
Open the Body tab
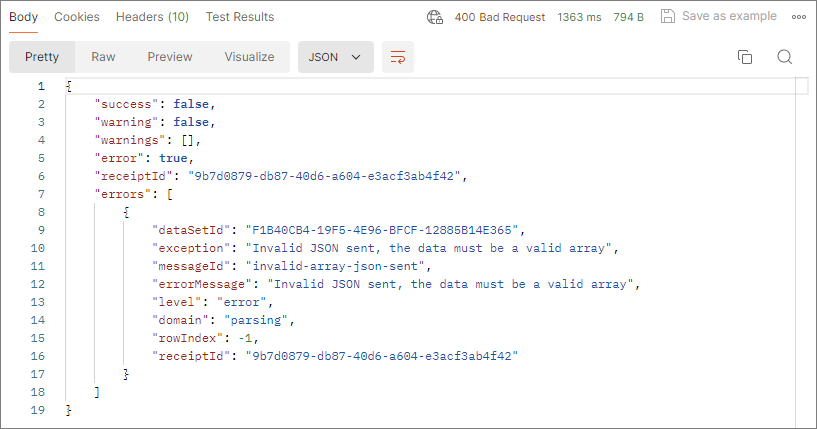click(23, 17)
